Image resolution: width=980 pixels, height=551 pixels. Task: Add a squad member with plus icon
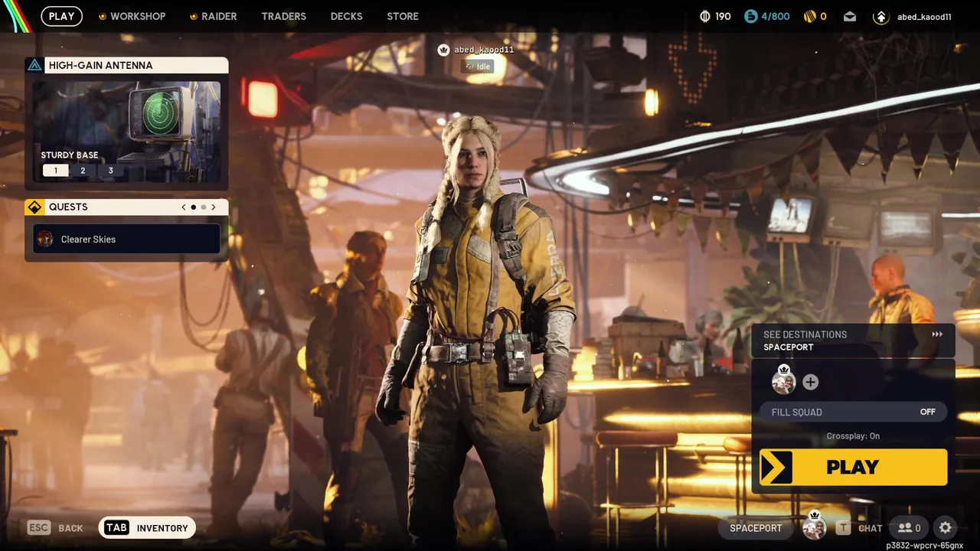(811, 382)
